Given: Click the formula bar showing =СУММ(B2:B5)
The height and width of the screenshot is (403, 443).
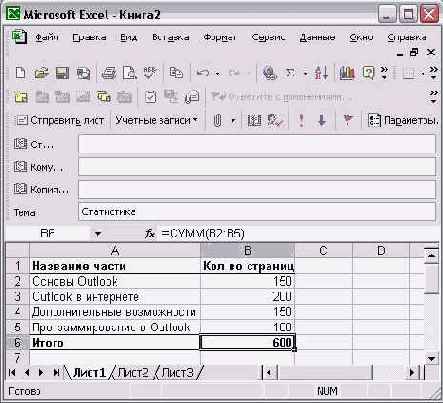Looking at the screenshot, I should (297, 234).
